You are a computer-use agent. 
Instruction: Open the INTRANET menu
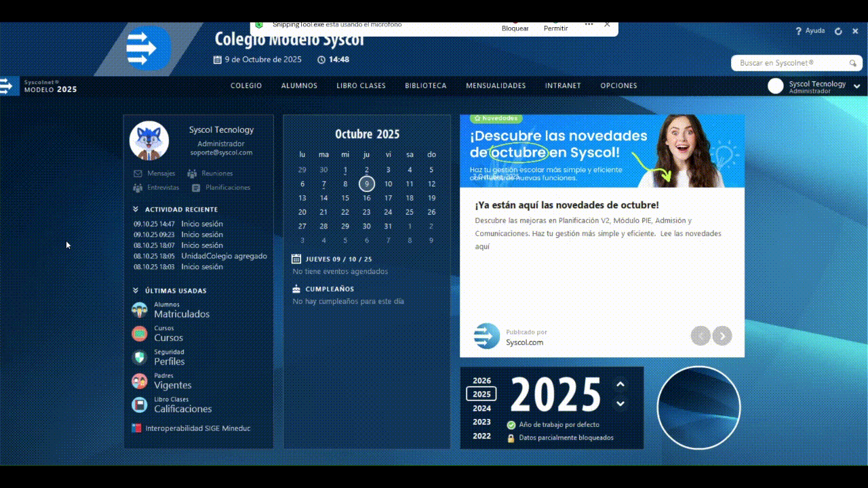pos(563,86)
